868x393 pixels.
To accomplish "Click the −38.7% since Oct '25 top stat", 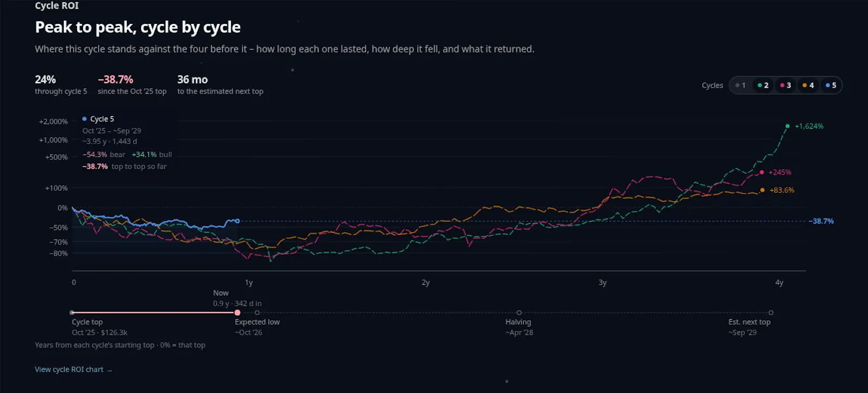I will pyautogui.click(x=132, y=85).
